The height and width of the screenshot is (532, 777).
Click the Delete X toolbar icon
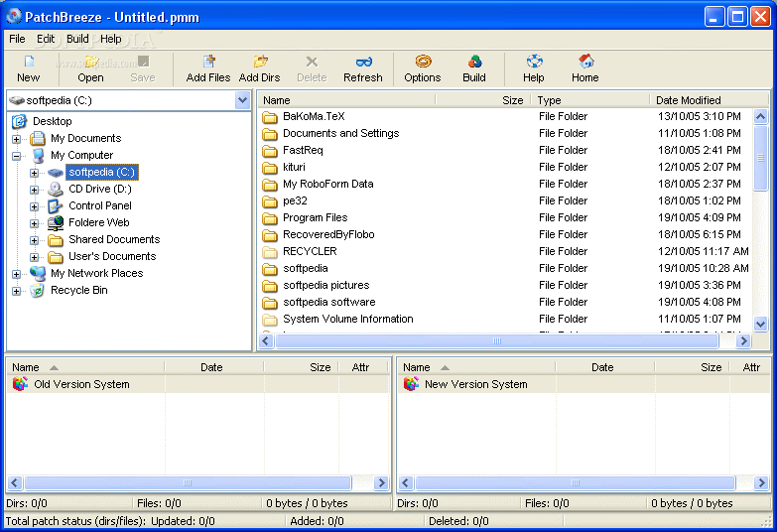[312, 62]
